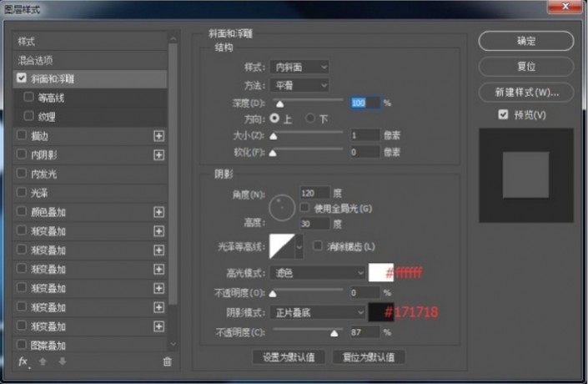Click the style preview square thumbnail
The width and height of the screenshot is (588, 384).
[526, 175]
